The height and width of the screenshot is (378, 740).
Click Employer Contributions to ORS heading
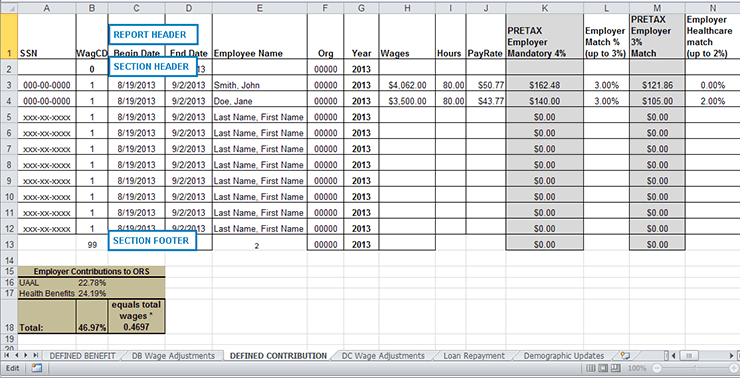pos(92,271)
